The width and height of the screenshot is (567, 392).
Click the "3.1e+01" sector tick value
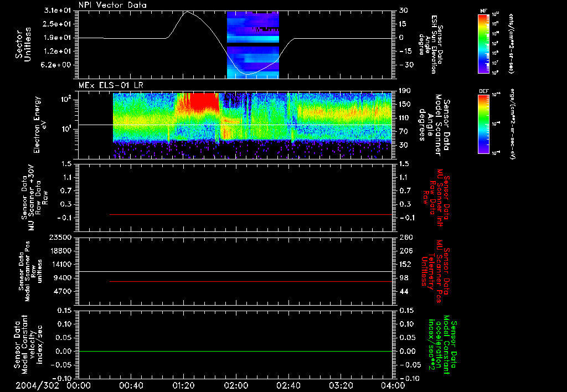(58, 10)
